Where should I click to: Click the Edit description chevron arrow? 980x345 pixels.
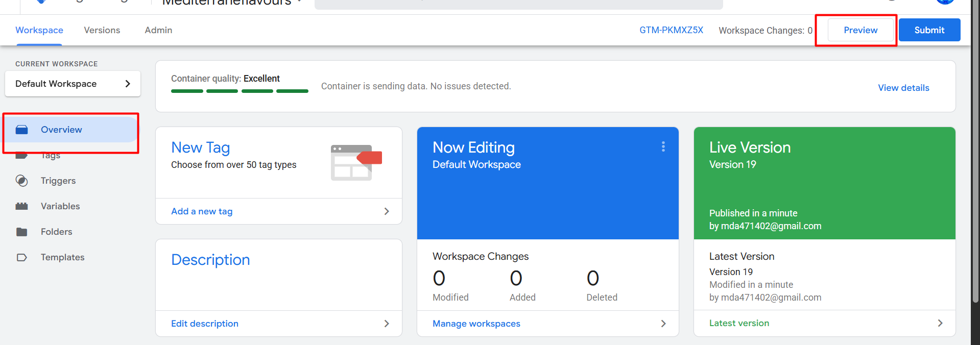[x=386, y=324]
